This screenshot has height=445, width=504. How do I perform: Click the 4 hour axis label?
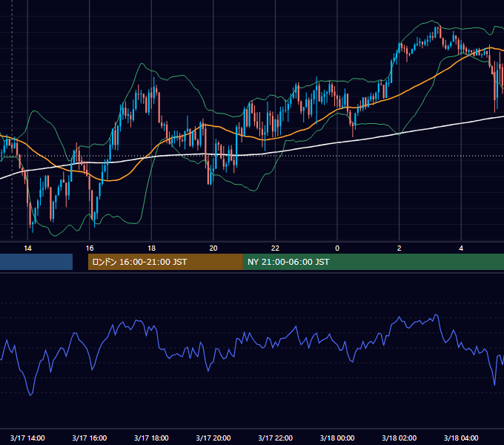coord(461,248)
